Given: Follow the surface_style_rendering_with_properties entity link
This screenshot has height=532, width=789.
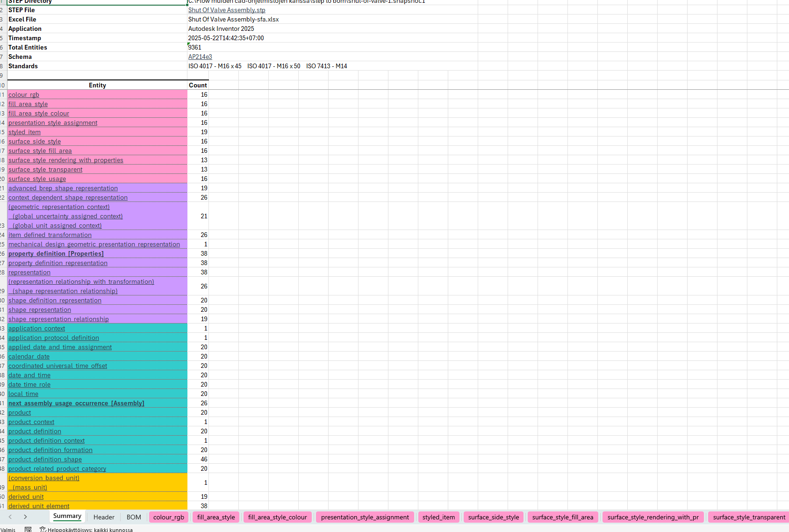Looking at the screenshot, I should 66,160.
